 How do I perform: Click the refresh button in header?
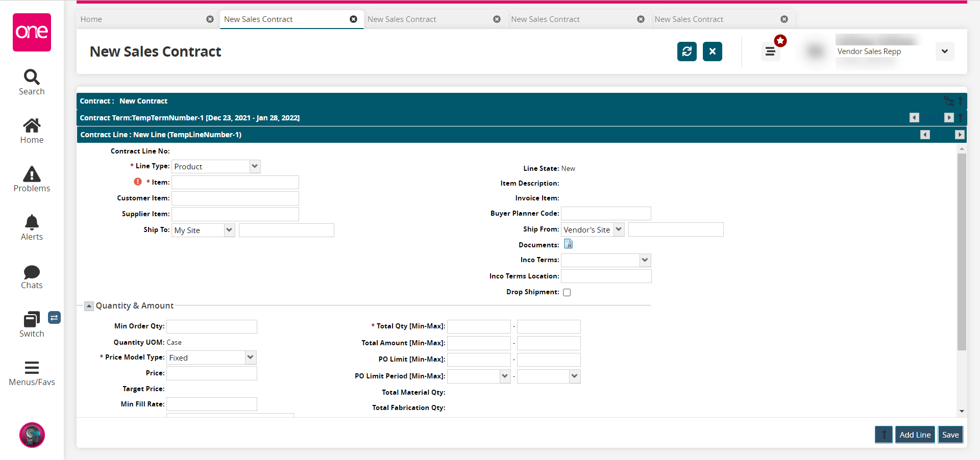(x=687, y=52)
